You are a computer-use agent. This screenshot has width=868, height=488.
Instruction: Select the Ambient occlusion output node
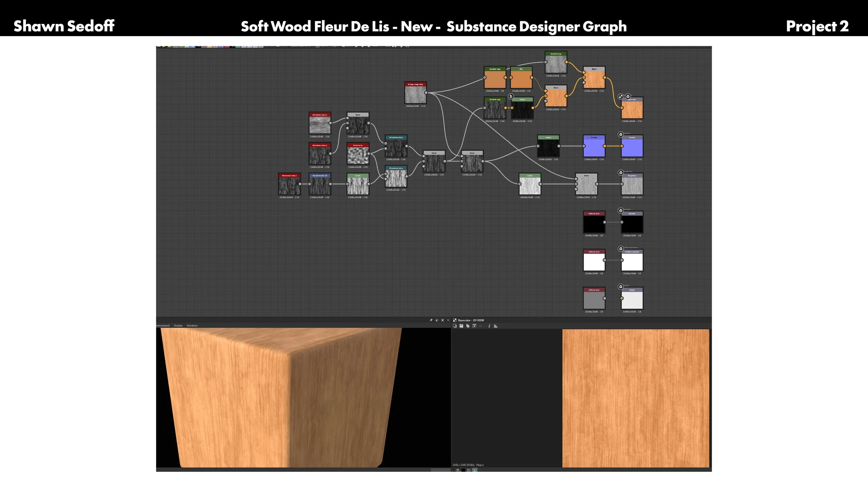pyautogui.click(x=632, y=260)
